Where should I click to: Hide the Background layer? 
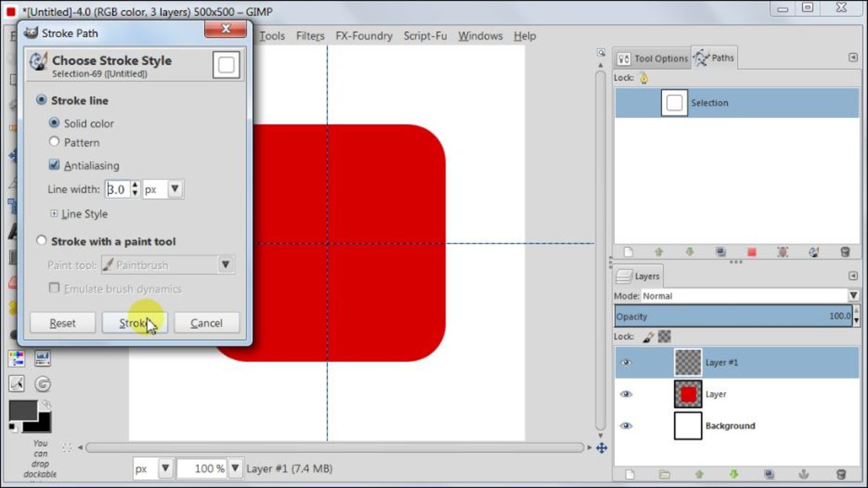626,426
